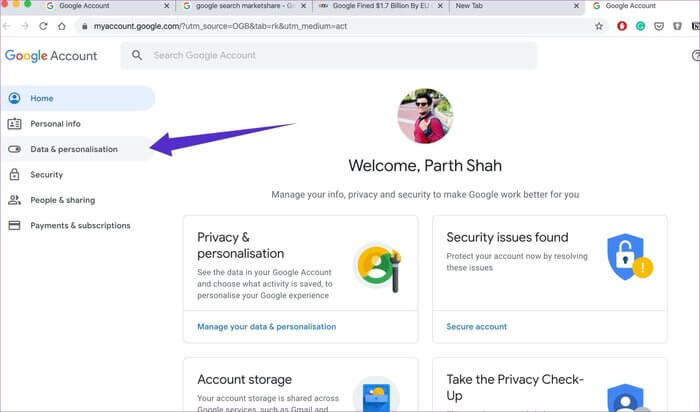Screen dimensions: 700x412
Task: Open Home in the sidebar
Action: click(77, 98)
